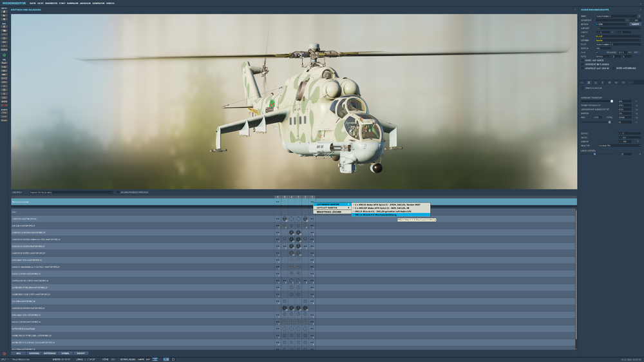Toggle the Funk radio checkbox
The image size is (644, 362).
[x=597, y=52]
